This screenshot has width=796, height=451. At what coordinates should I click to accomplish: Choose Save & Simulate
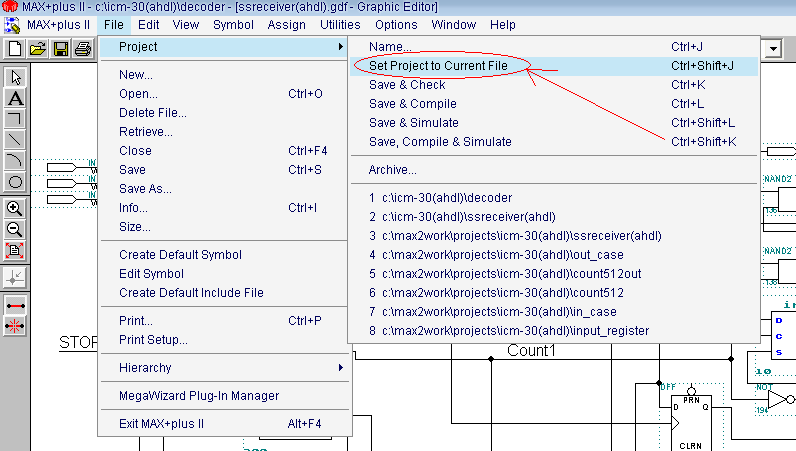(554, 123)
